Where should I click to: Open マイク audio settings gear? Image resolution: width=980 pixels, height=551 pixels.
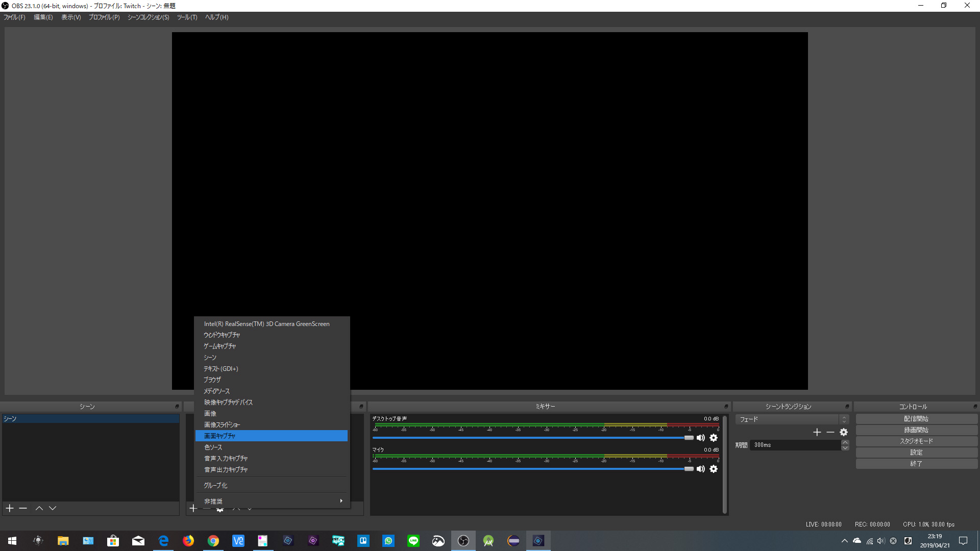coord(714,469)
